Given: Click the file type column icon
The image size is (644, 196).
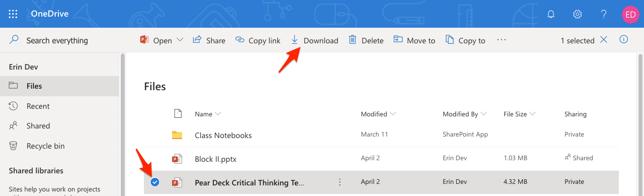Looking at the screenshot, I should [x=177, y=114].
